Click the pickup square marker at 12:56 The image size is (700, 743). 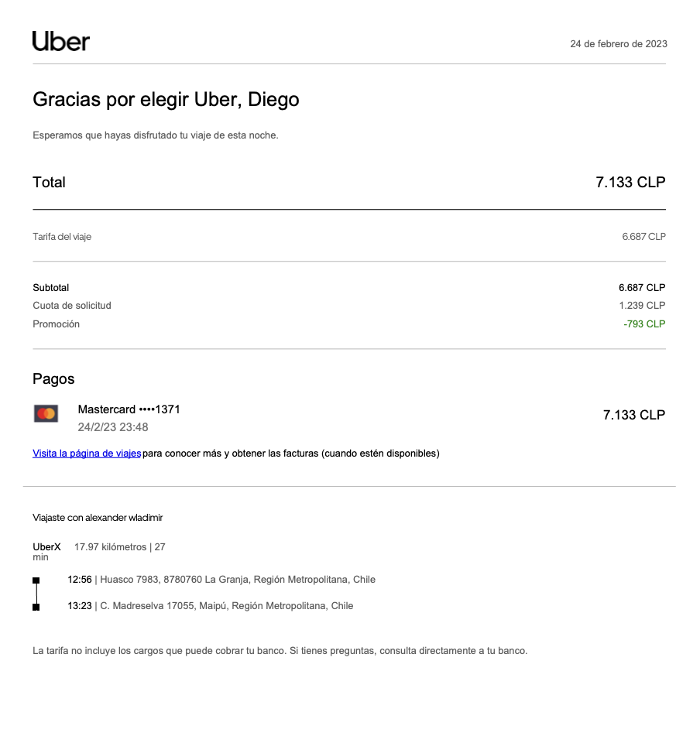click(x=36, y=580)
